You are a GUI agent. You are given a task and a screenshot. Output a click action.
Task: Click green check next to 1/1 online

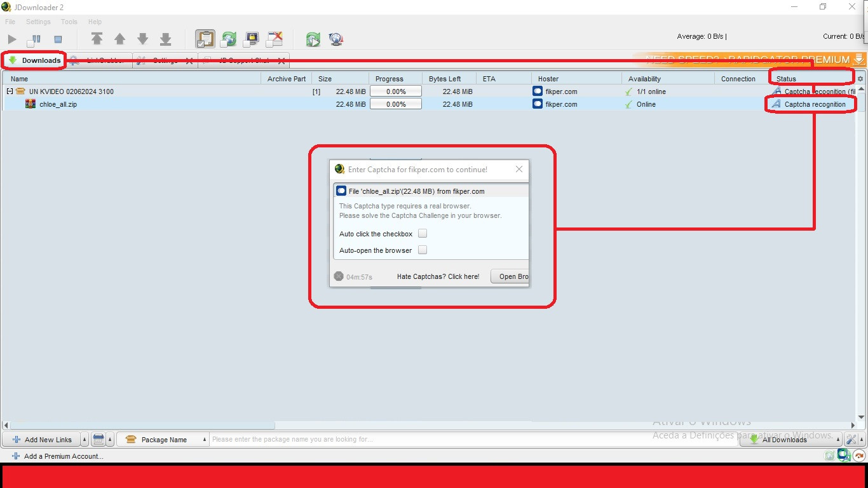(629, 91)
